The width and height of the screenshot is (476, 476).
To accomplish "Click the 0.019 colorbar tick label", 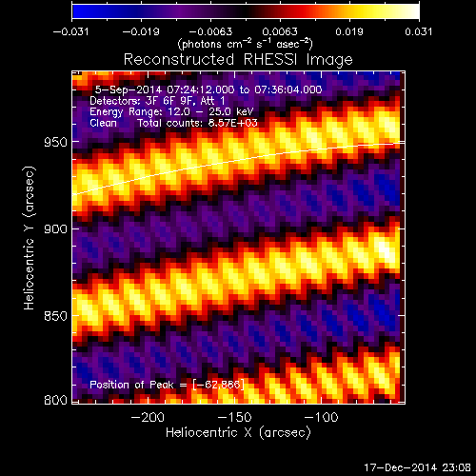I will (x=349, y=31).
